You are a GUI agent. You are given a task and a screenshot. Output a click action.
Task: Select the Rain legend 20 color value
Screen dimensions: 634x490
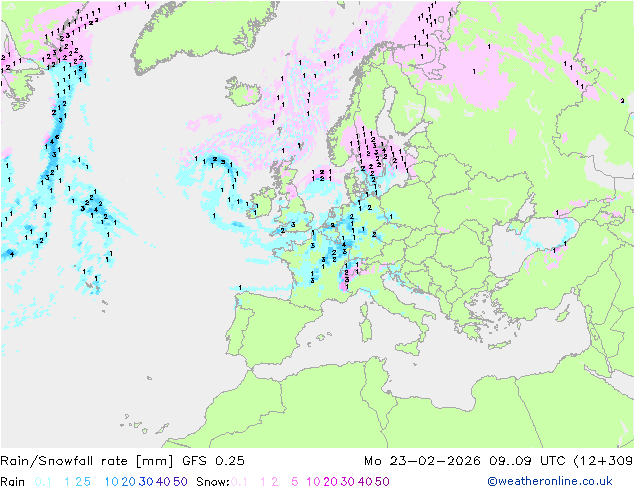[x=128, y=482]
